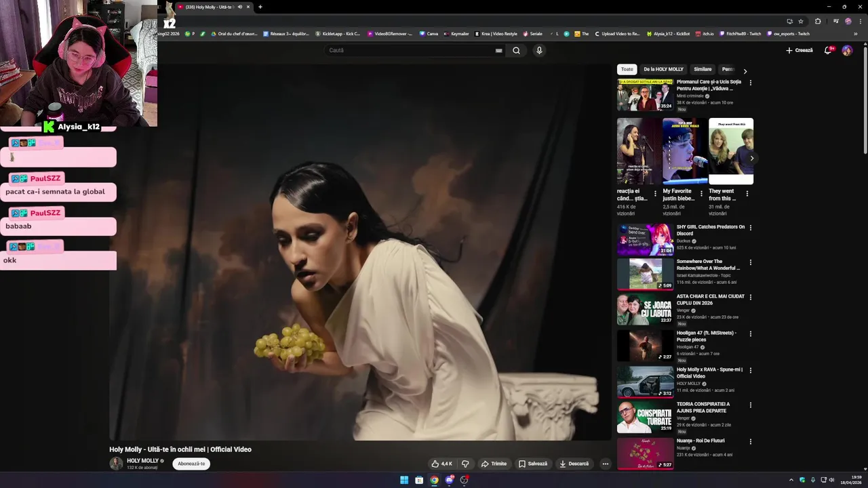868x488 pixels.
Task: Open the Keymailer bookmark
Action: 456,33
